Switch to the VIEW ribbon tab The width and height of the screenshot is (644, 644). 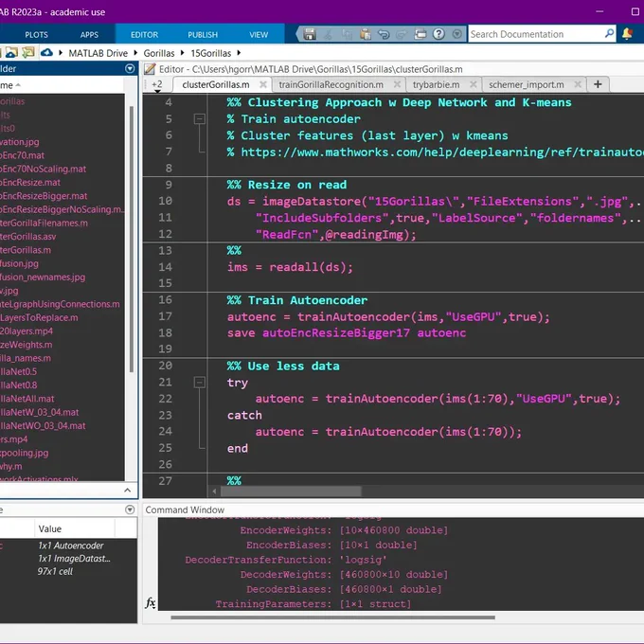point(259,35)
